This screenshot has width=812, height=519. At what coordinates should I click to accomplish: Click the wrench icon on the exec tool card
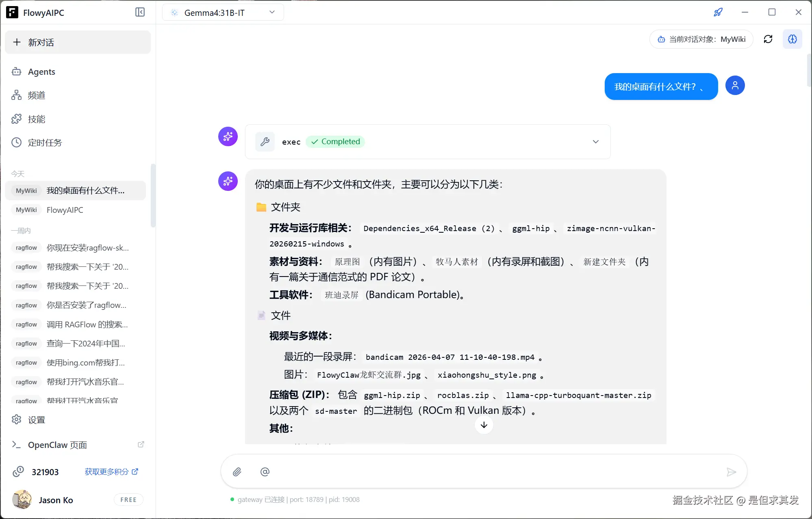click(265, 141)
